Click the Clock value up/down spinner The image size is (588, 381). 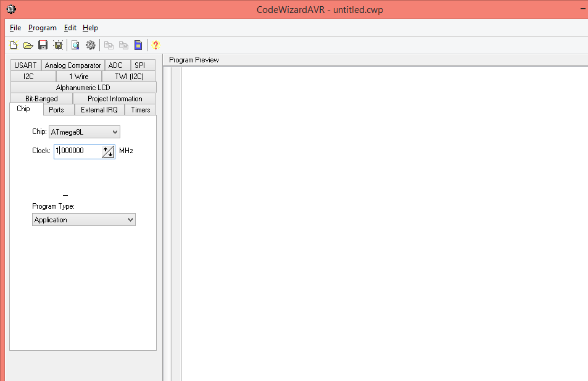tap(108, 152)
